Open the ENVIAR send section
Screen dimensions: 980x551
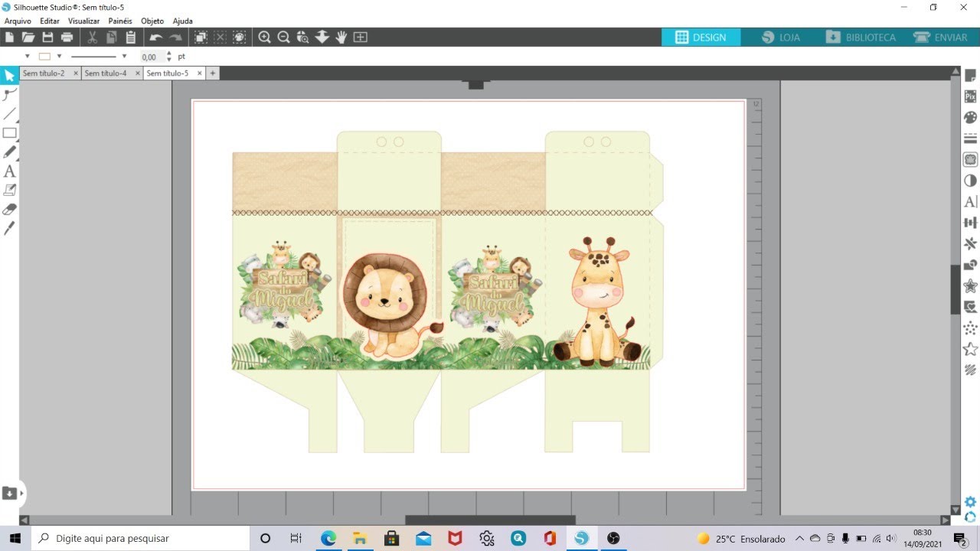click(x=940, y=37)
